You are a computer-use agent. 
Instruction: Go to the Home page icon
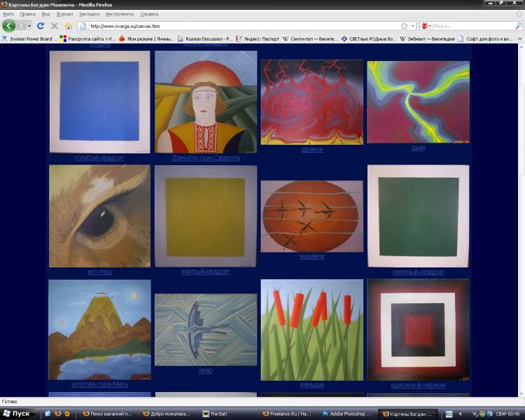tap(69, 26)
